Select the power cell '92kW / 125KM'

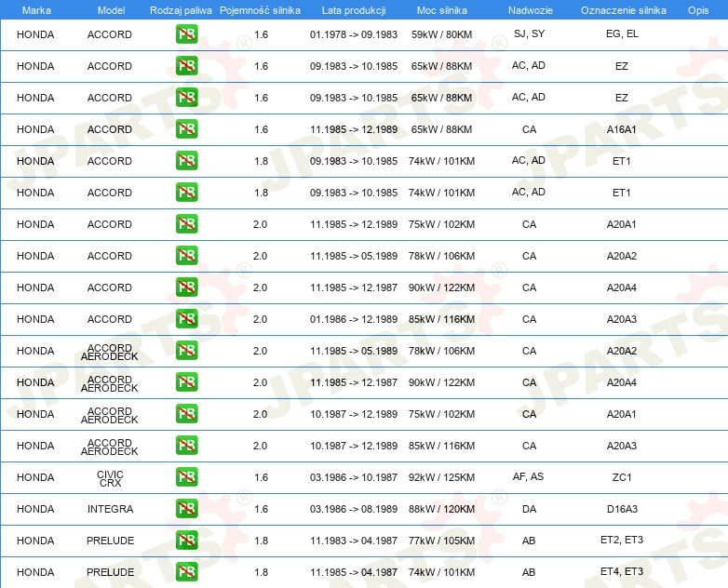click(441, 477)
